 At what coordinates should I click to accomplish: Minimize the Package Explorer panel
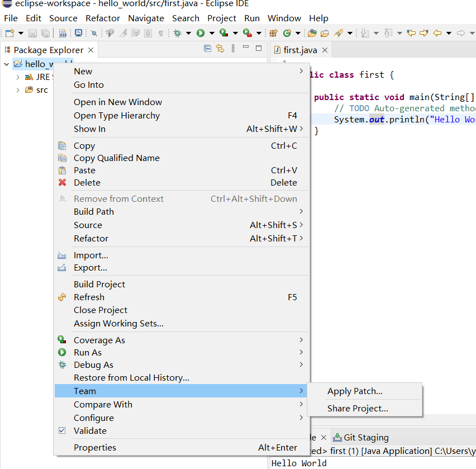246,47
